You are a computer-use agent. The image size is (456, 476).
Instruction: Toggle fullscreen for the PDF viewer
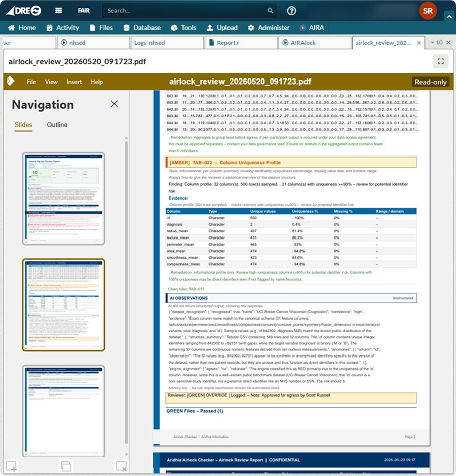coord(441,61)
